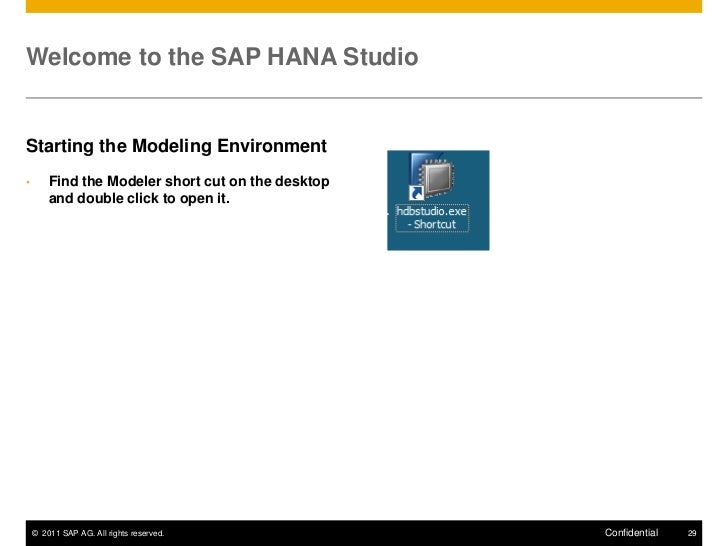Click the 'Welcome to the SAP HANA Studio' title
The image size is (728, 546).
[222, 57]
